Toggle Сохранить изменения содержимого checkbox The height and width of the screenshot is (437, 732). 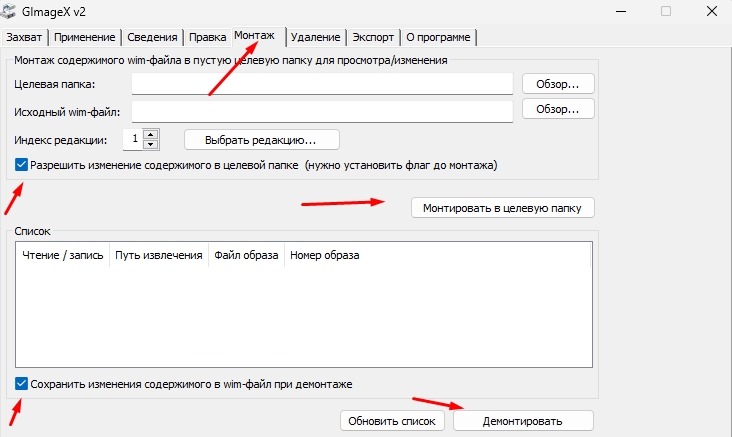[21, 384]
